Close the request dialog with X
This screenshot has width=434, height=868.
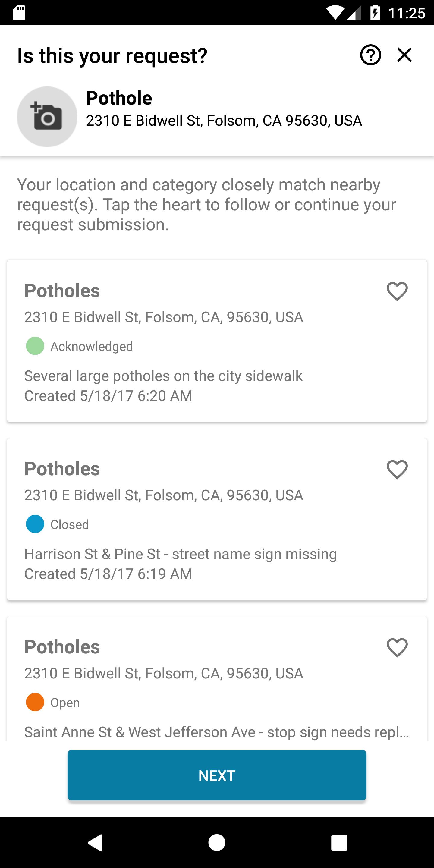pos(404,55)
